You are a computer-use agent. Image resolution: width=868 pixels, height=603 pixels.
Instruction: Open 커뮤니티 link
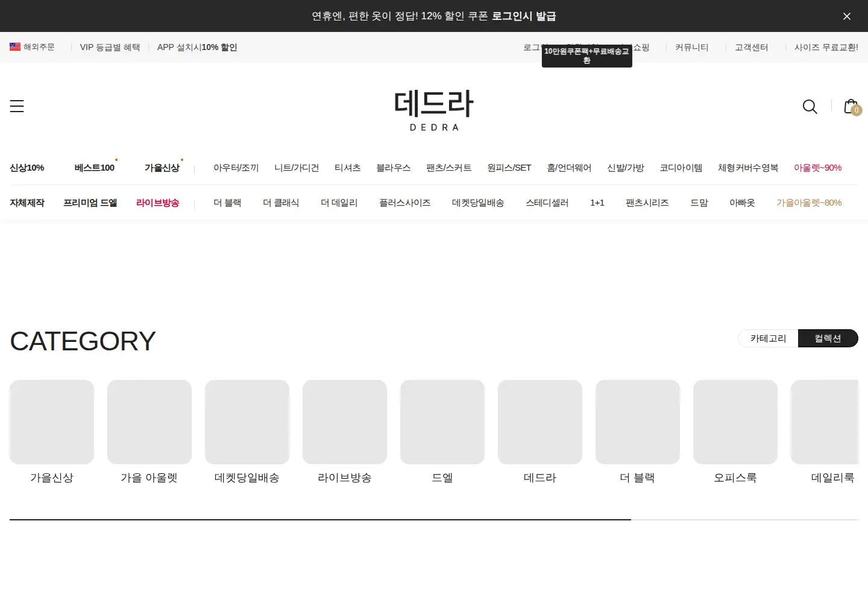pyautogui.click(x=691, y=47)
